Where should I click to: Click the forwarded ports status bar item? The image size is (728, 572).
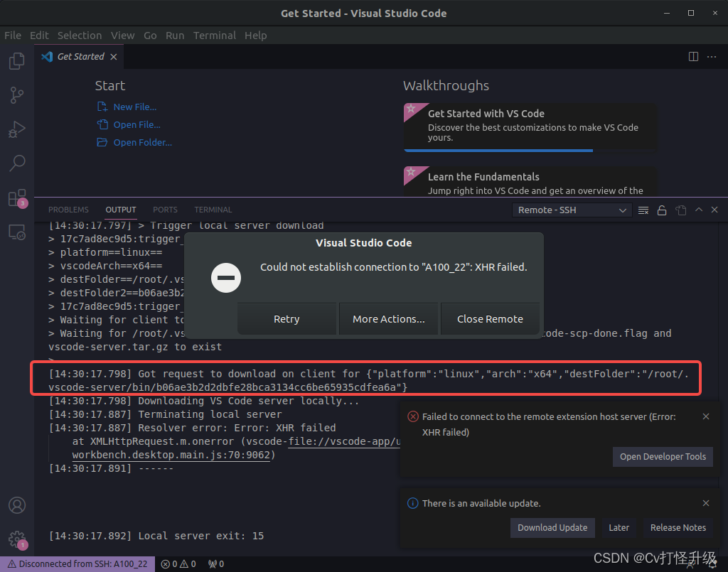click(216, 564)
